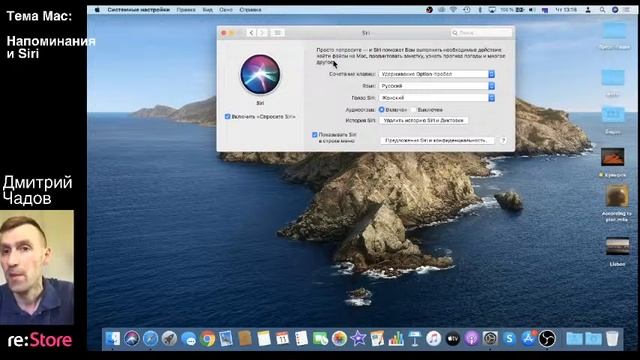The image size is (640, 360).
Task: Open App Store in the Dock
Action: coord(528,339)
